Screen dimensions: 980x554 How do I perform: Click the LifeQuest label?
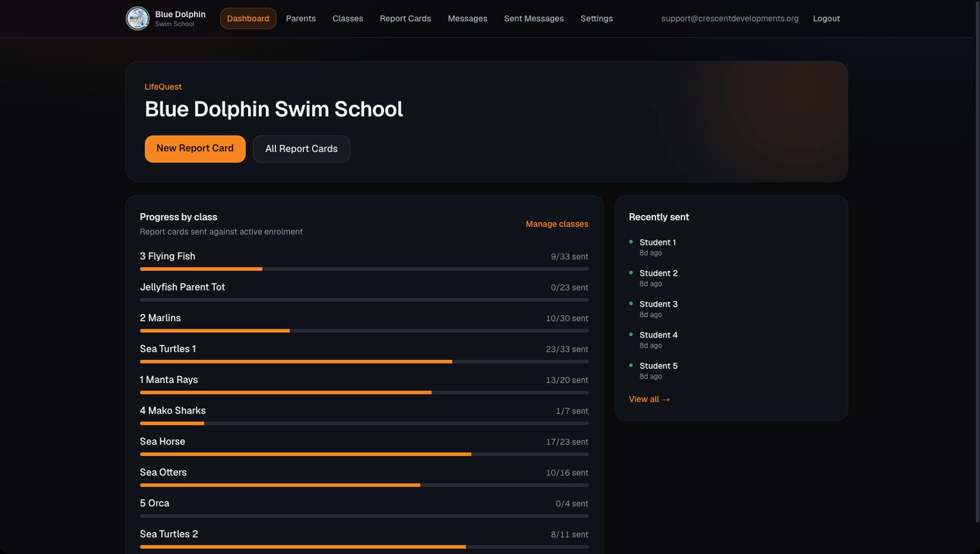(163, 87)
